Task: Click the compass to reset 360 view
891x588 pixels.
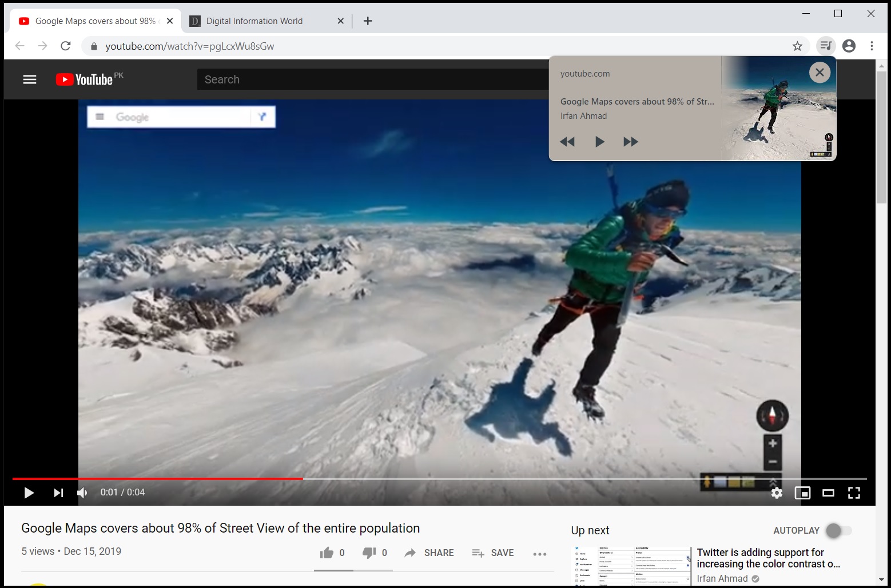Action: 772,416
